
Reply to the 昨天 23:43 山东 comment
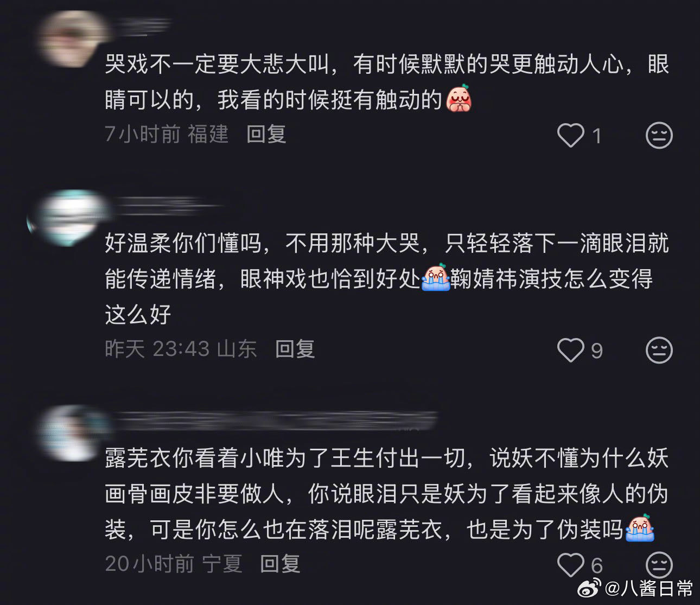tap(295, 349)
